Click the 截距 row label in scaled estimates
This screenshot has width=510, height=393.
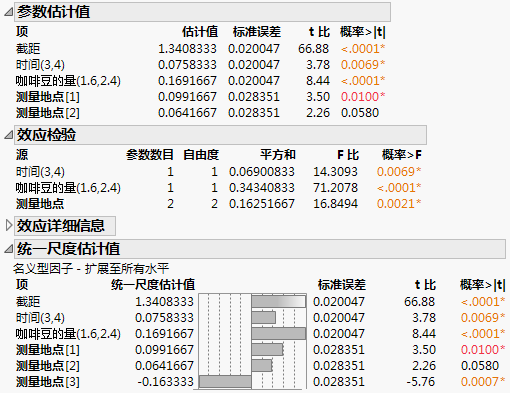click(x=28, y=302)
